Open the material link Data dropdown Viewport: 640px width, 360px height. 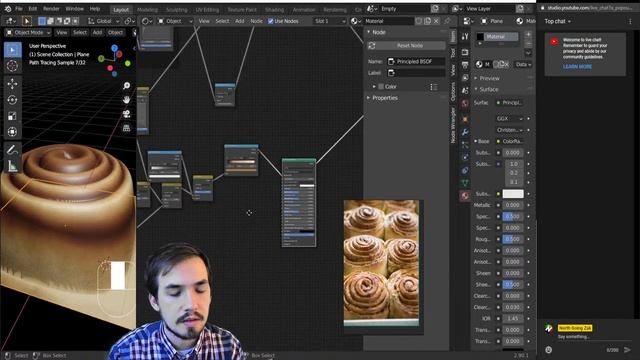[523, 64]
